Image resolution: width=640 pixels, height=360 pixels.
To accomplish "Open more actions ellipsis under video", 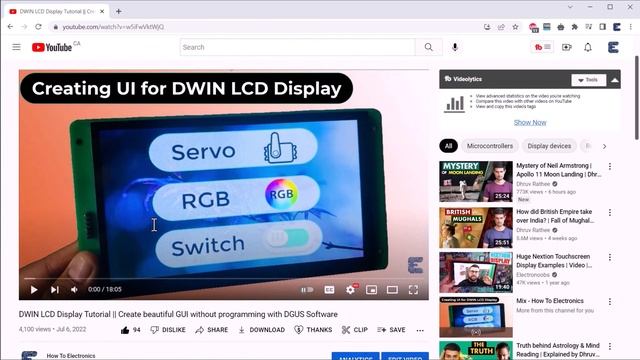I will click(420, 330).
